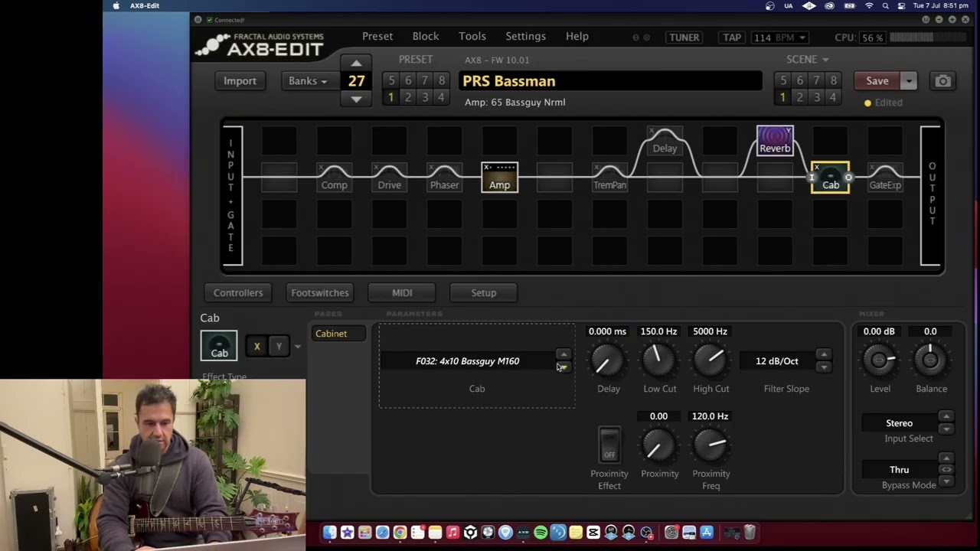
Task: Click the Import button
Action: click(240, 81)
